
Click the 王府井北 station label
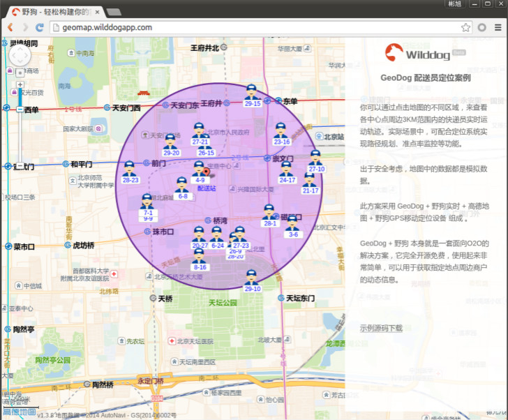(204, 48)
